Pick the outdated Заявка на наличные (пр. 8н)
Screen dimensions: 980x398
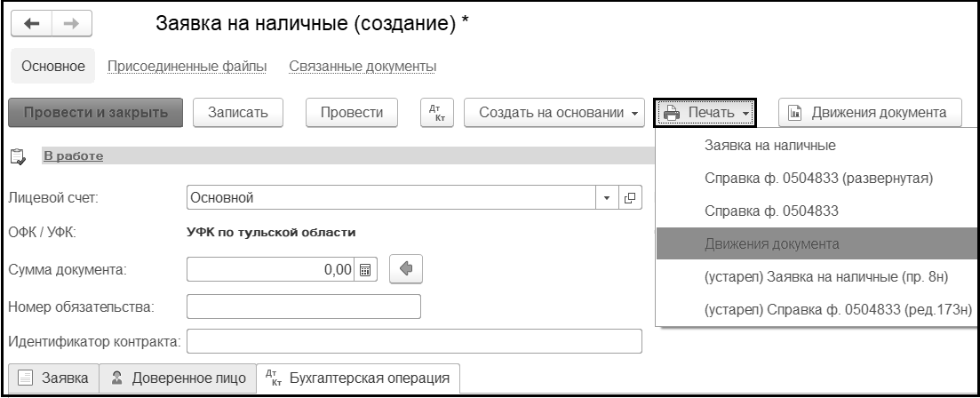pyautogui.click(x=826, y=277)
